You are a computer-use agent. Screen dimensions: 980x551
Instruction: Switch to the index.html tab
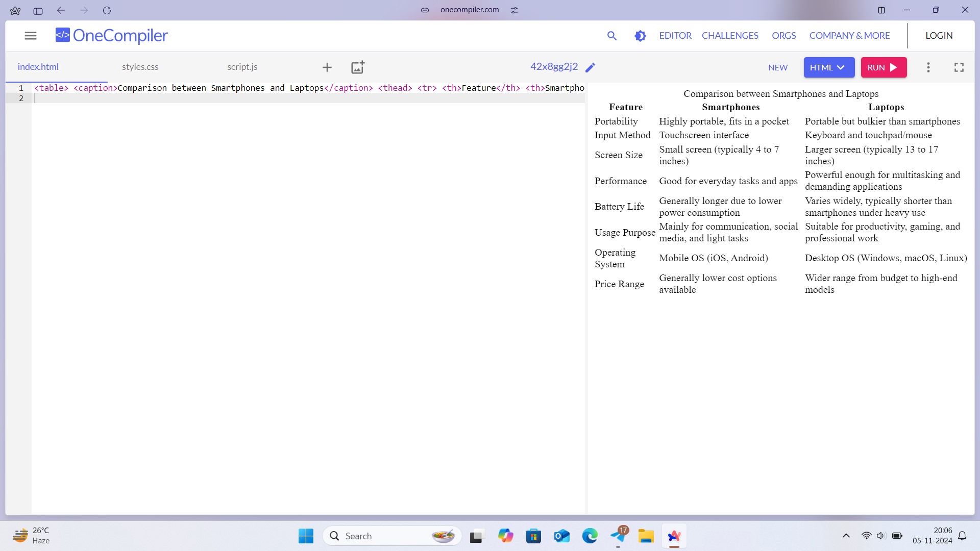(x=38, y=67)
